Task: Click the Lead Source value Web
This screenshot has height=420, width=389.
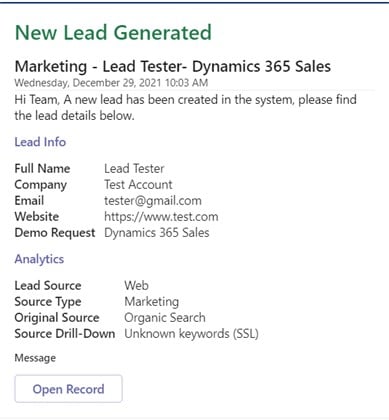Action: 136,286
